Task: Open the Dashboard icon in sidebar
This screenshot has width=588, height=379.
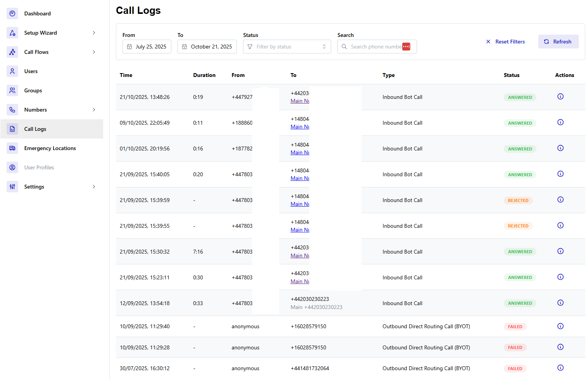Action: tap(12, 13)
